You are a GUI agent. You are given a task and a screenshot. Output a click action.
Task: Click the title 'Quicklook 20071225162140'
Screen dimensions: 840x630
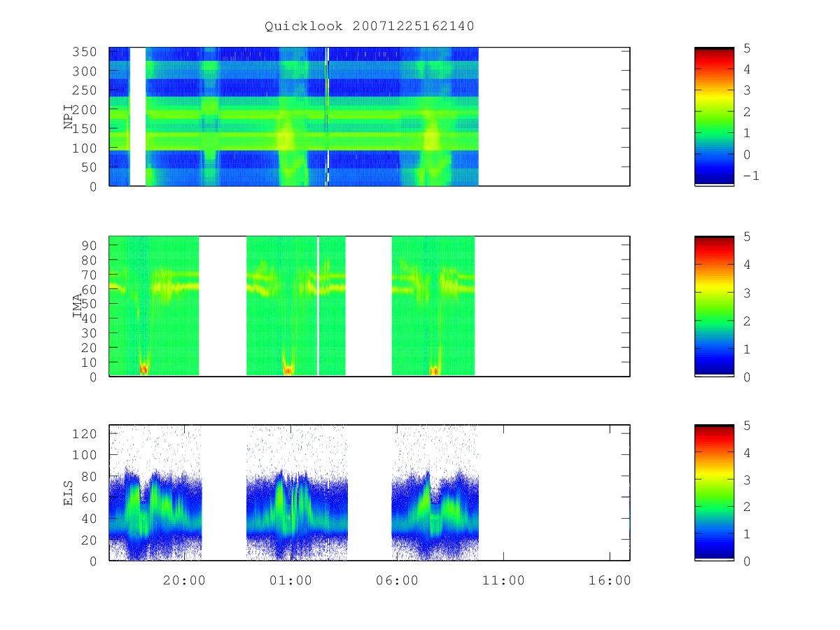pos(369,27)
